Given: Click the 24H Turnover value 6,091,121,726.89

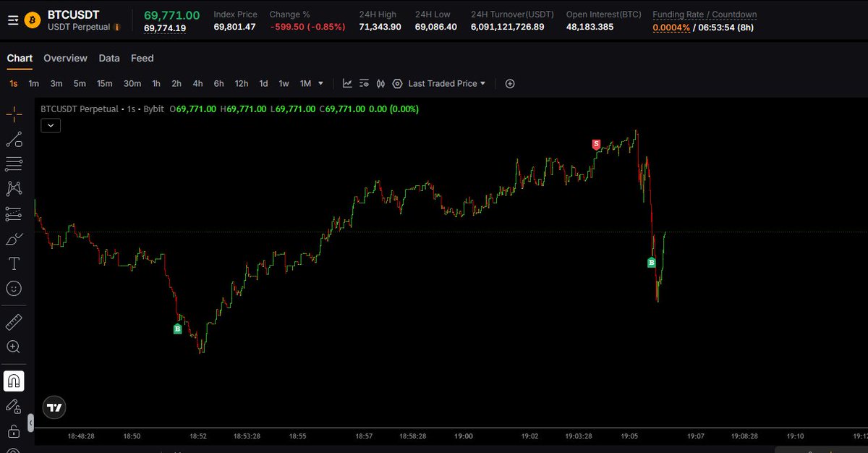Looking at the screenshot, I should point(508,27).
